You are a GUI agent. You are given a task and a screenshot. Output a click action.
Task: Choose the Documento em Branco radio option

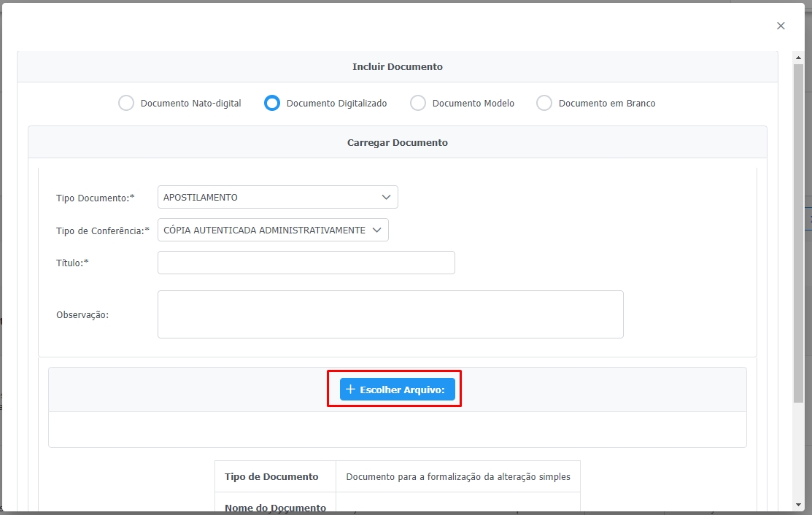544,104
